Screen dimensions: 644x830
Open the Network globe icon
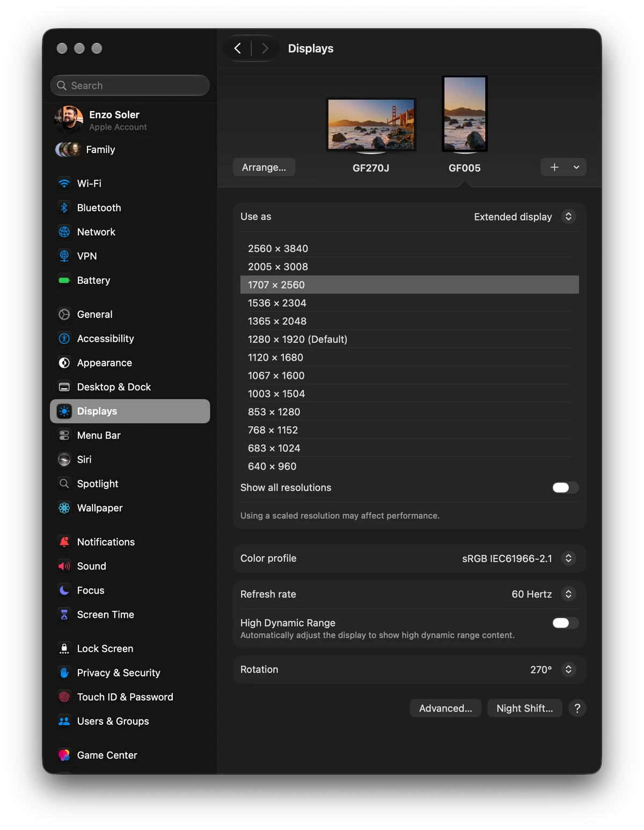pyautogui.click(x=64, y=232)
